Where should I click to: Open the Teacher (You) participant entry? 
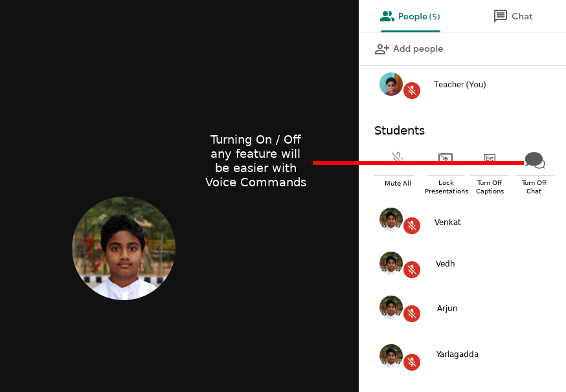tap(460, 85)
